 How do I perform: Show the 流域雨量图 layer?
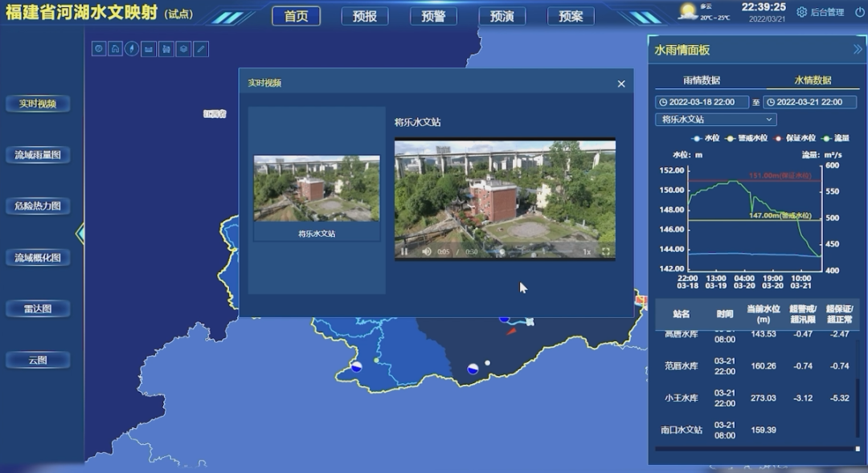coord(38,155)
